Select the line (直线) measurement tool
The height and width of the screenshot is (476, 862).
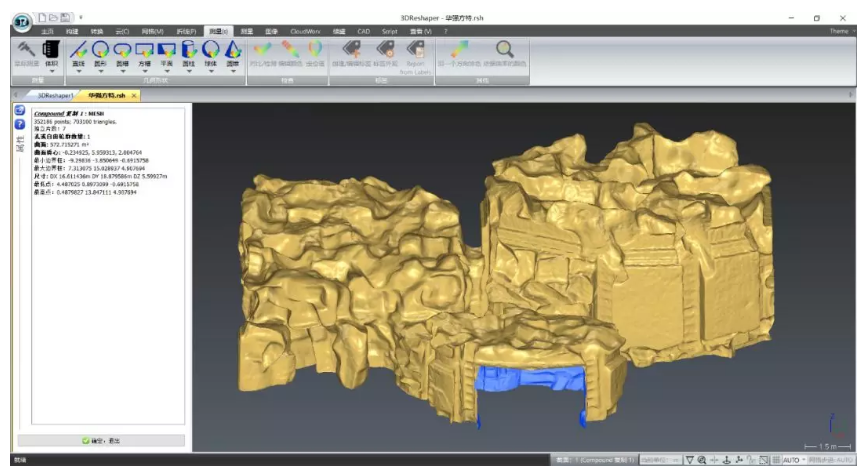[x=79, y=49]
